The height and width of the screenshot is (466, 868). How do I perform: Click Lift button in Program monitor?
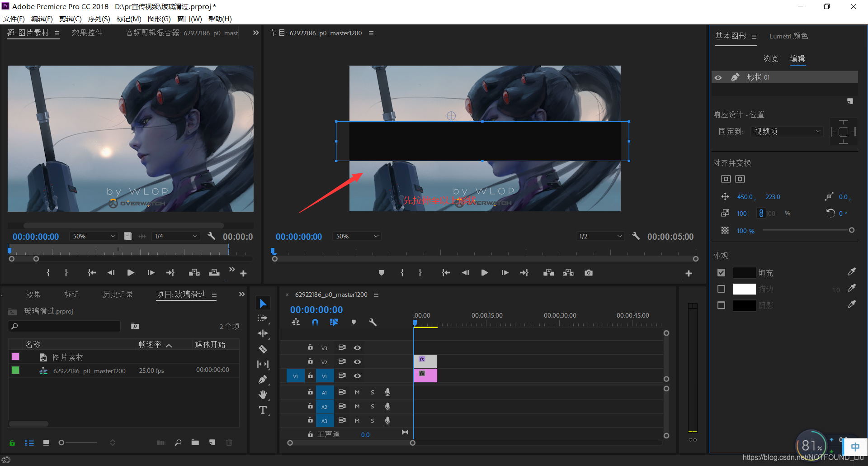(x=549, y=273)
